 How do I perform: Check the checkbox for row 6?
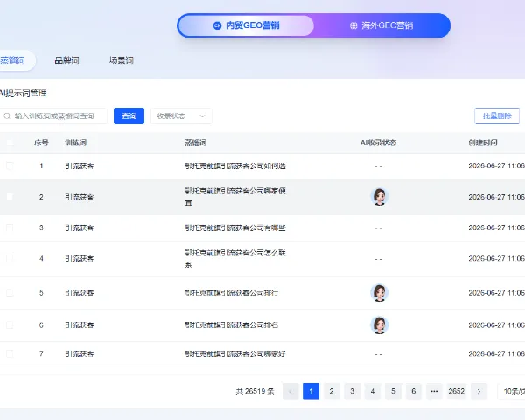(10, 325)
